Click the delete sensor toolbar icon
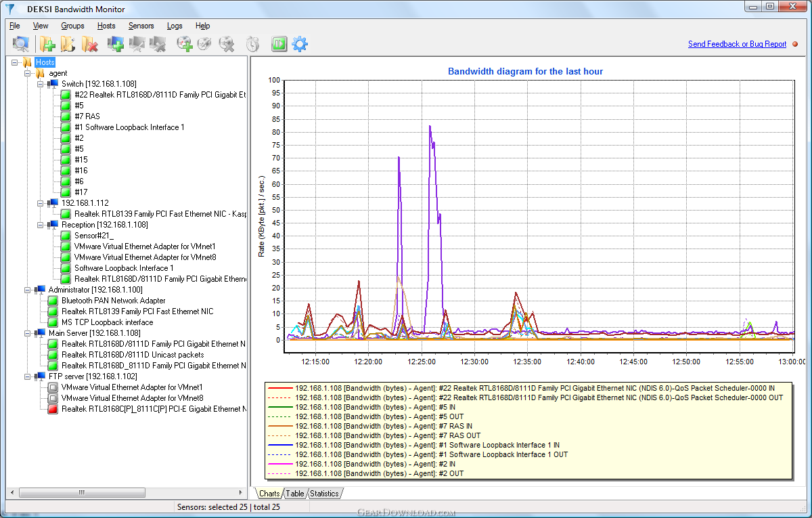This screenshot has width=812, height=518. click(226, 44)
